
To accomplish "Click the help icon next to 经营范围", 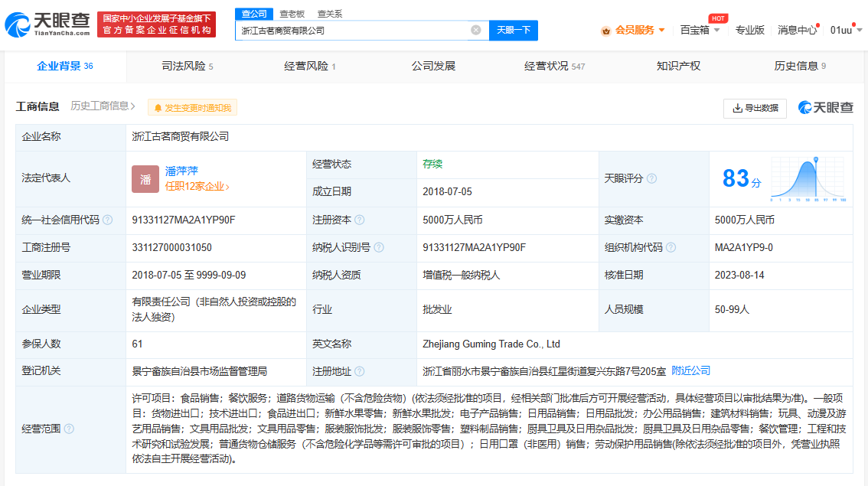I will click(69, 429).
